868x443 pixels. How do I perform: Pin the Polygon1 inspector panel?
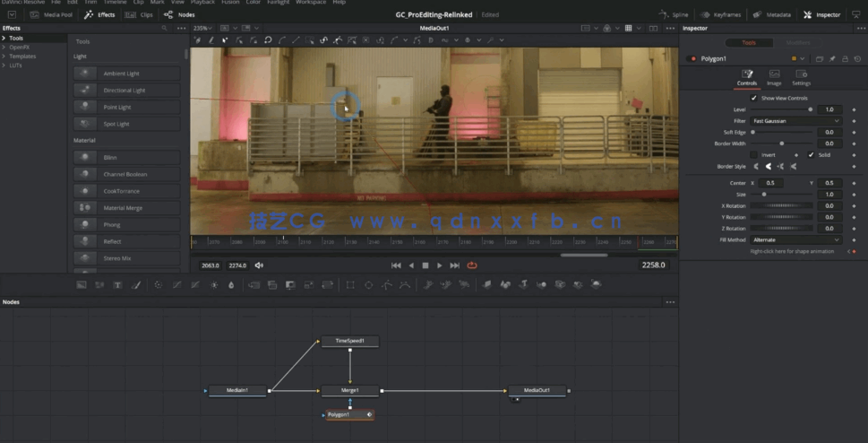coord(832,59)
